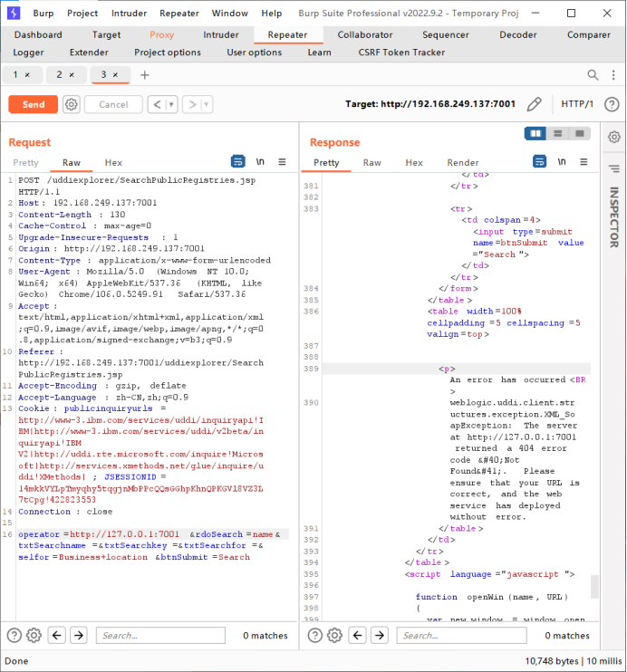Image resolution: width=627 pixels, height=672 pixels.
Task: Click the vertical INSPECTOR label
Action: [x=614, y=217]
